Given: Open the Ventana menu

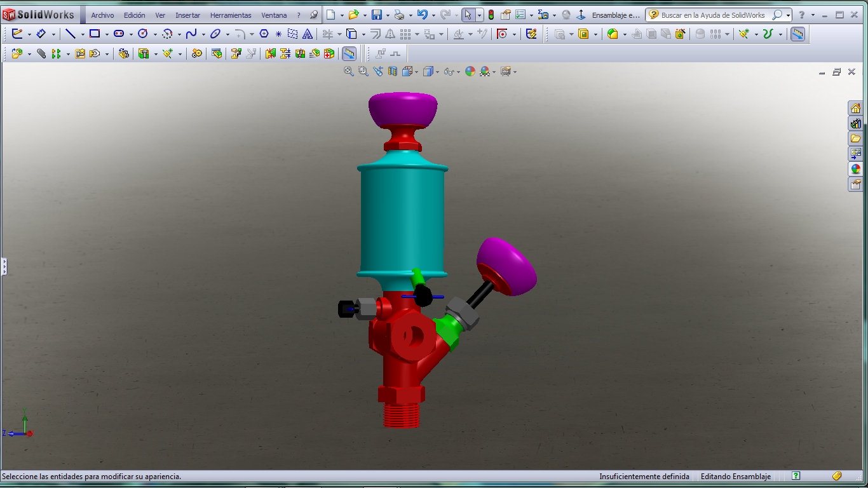Looking at the screenshot, I should tap(274, 15).
